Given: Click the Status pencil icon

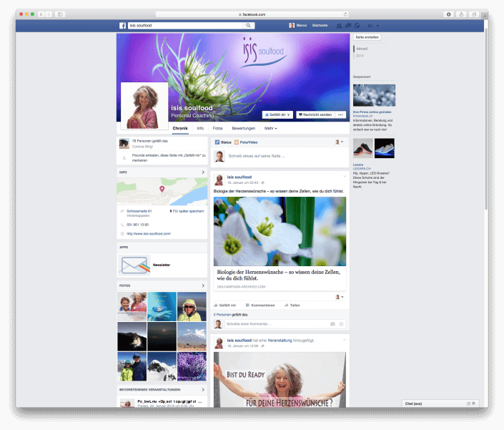Looking at the screenshot, I should click(x=217, y=142).
